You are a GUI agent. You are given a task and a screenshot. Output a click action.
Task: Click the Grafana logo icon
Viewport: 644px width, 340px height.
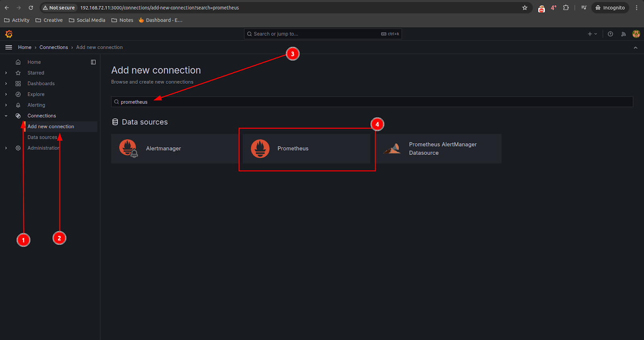9,34
